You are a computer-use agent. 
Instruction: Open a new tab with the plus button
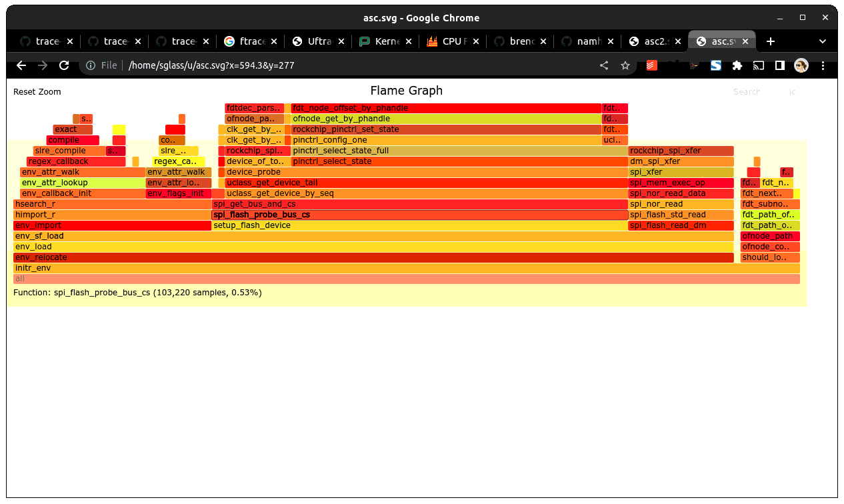771,41
